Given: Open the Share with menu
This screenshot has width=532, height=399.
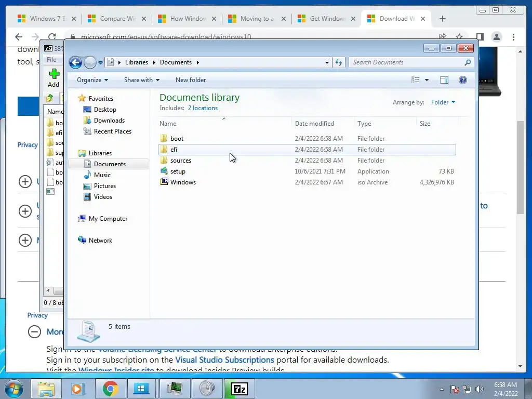Looking at the screenshot, I should [x=141, y=80].
